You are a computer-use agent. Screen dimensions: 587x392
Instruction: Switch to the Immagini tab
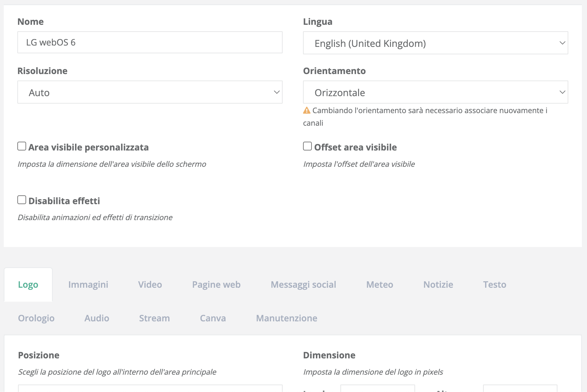(x=88, y=285)
